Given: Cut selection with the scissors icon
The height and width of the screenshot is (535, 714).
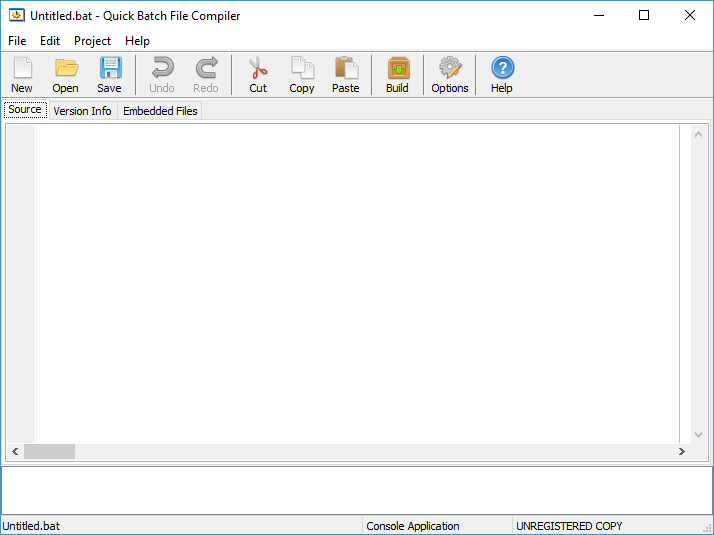Looking at the screenshot, I should click(258, 75).
